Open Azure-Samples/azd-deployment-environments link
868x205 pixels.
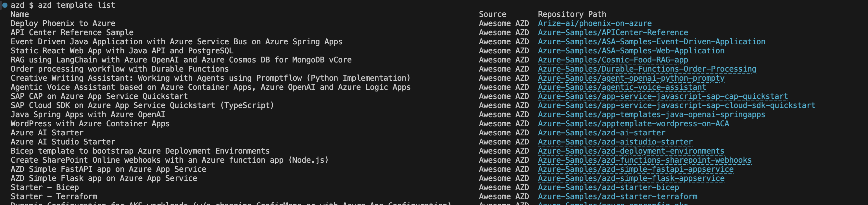(631, 151)
